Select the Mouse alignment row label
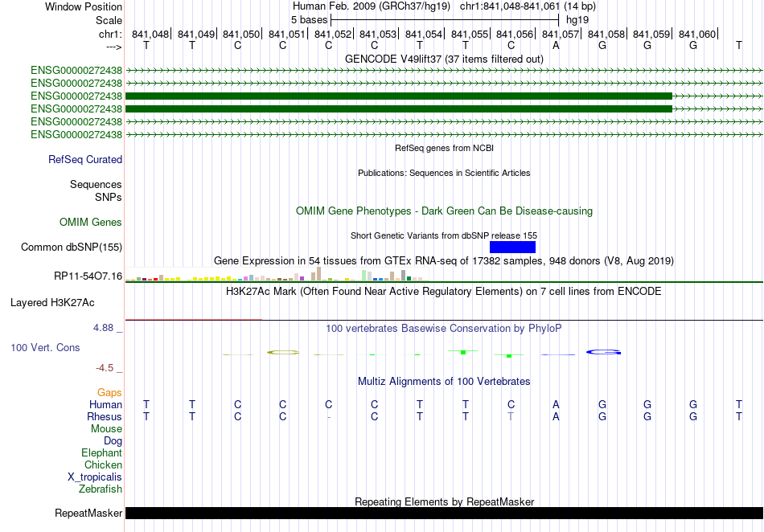The image size is (764, 532). click(106, 429)
